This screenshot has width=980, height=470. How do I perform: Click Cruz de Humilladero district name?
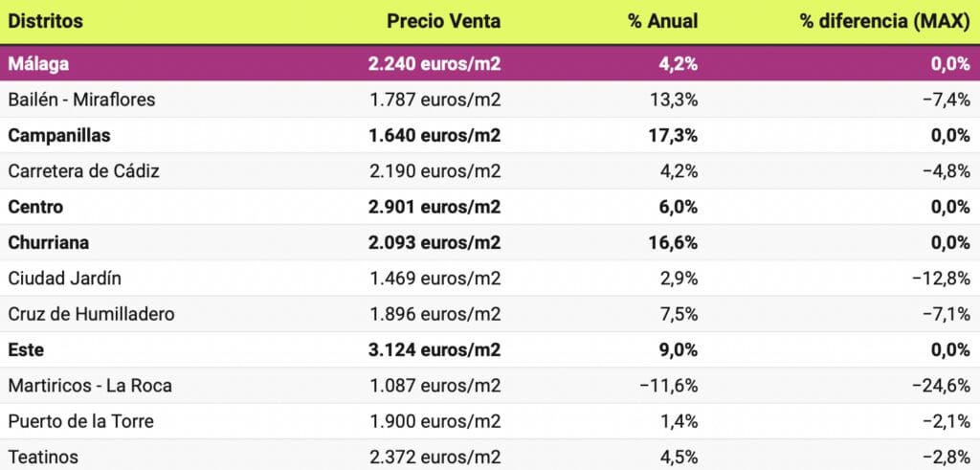[91, 314]
